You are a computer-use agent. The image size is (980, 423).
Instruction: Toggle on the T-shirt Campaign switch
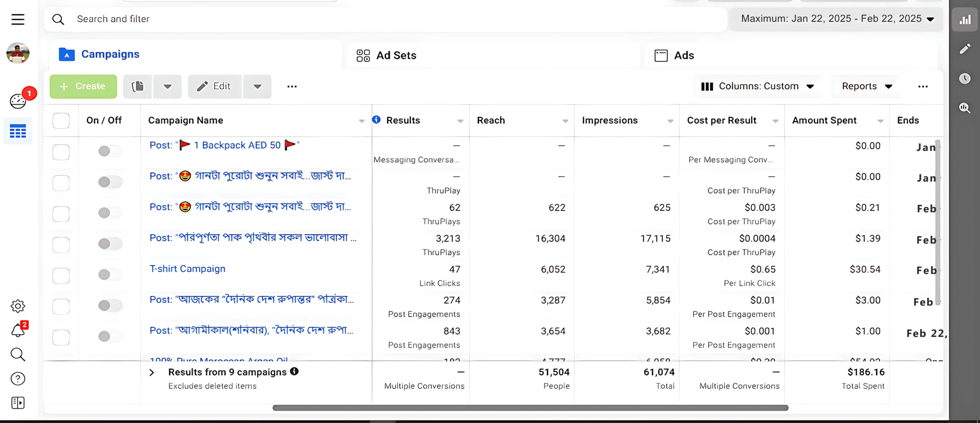coord(109,275)
